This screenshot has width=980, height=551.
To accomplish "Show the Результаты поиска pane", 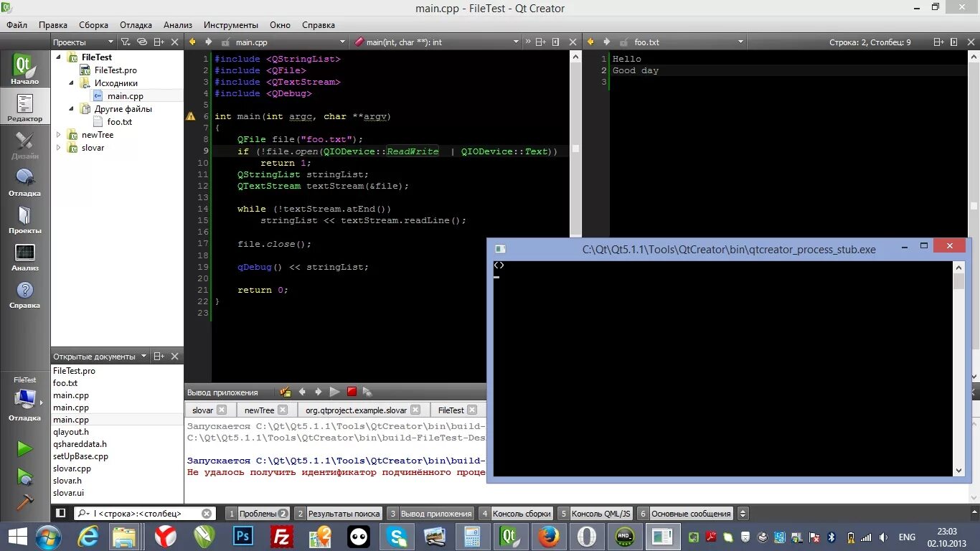I will pyautogui.click(x=339, y=513).
